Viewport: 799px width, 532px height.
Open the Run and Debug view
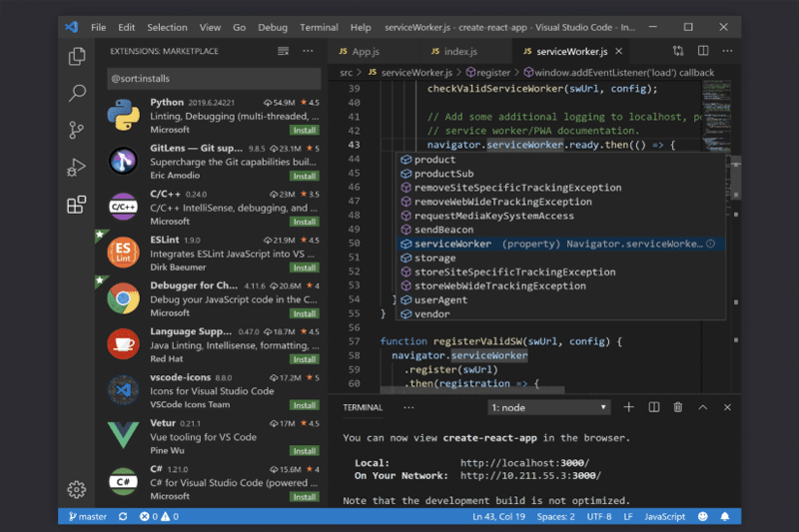77,168
